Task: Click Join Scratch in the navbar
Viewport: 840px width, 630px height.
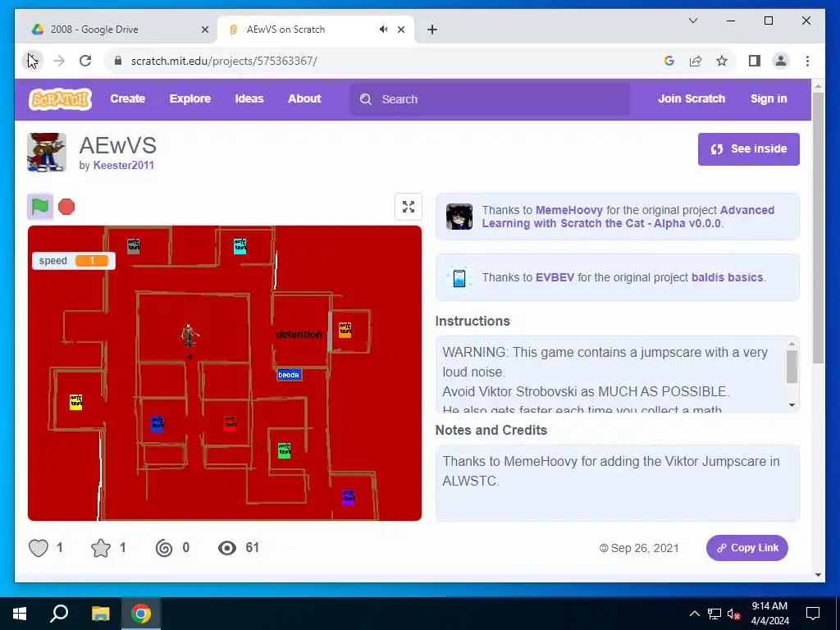Action: 691,98
